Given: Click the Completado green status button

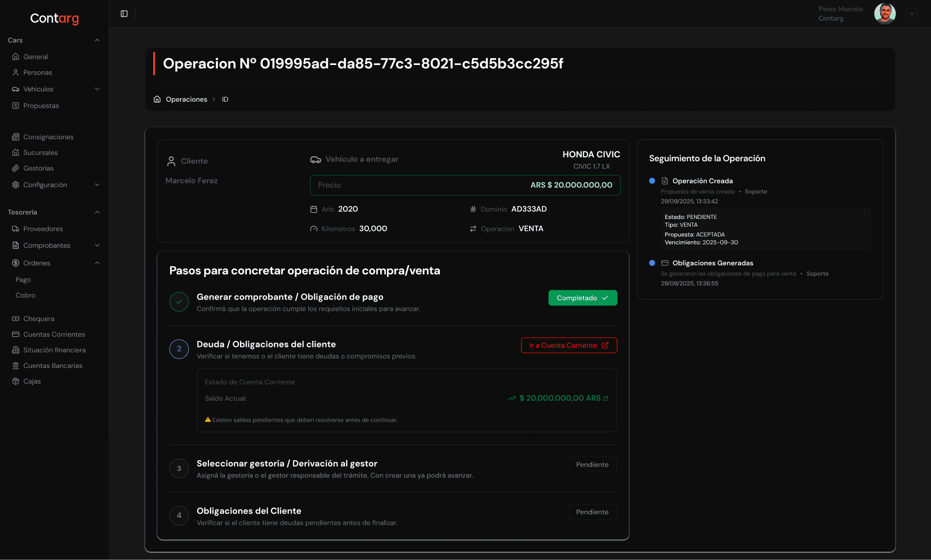Looking at the screenshot, I should (583, 298).
